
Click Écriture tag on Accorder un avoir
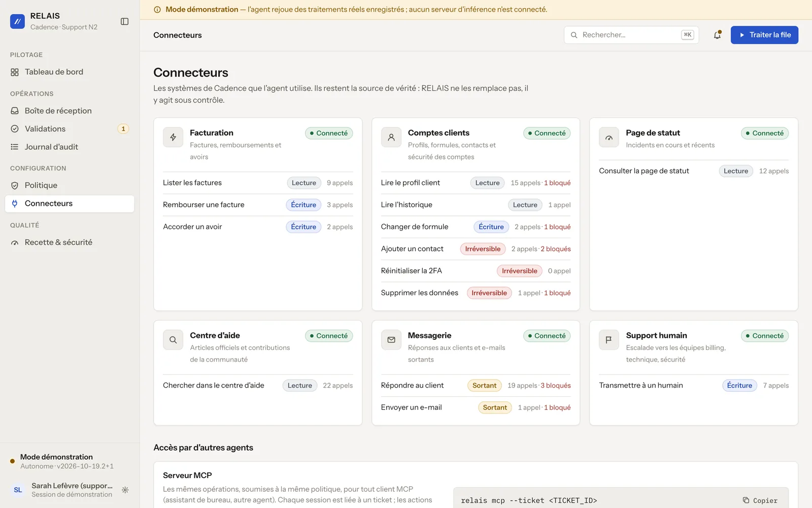click(x=303, y=227)
